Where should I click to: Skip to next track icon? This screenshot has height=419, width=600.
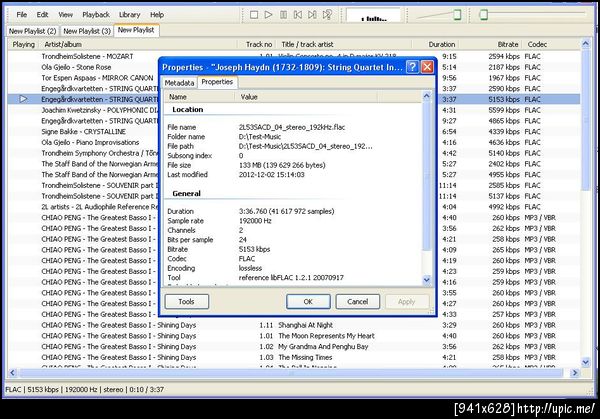(312, 15)
